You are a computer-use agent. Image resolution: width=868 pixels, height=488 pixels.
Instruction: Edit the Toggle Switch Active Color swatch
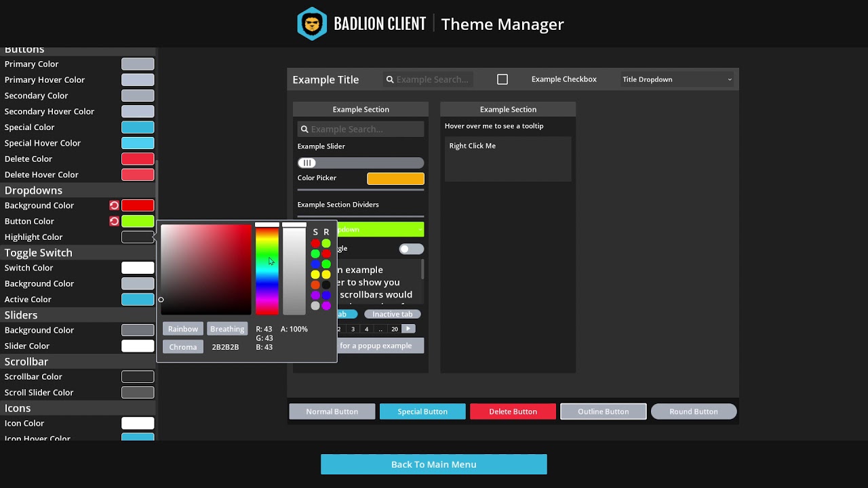click(x=138, y=300)
